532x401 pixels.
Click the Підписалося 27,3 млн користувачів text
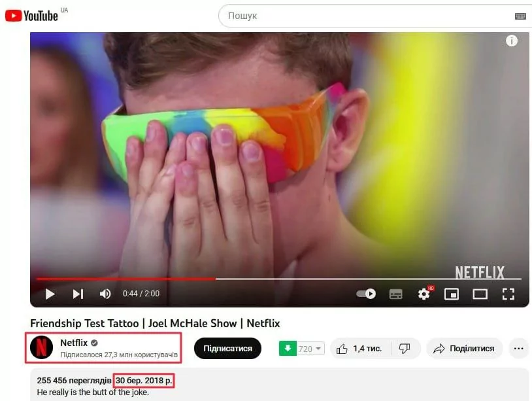click(x=119, y=355)
